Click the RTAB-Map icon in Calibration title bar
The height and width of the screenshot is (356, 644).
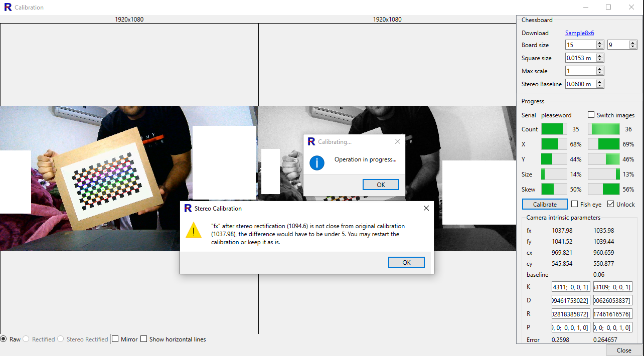8,8
